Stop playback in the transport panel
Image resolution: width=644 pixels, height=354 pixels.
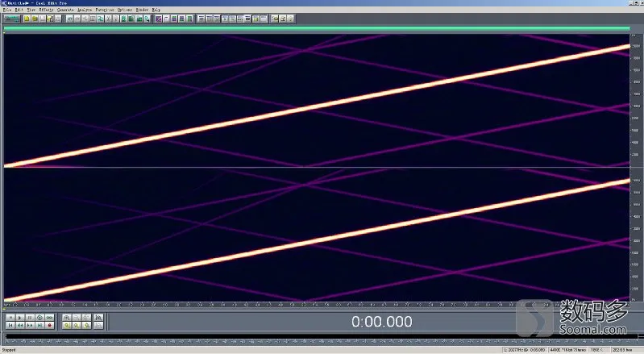coord(10,318)
